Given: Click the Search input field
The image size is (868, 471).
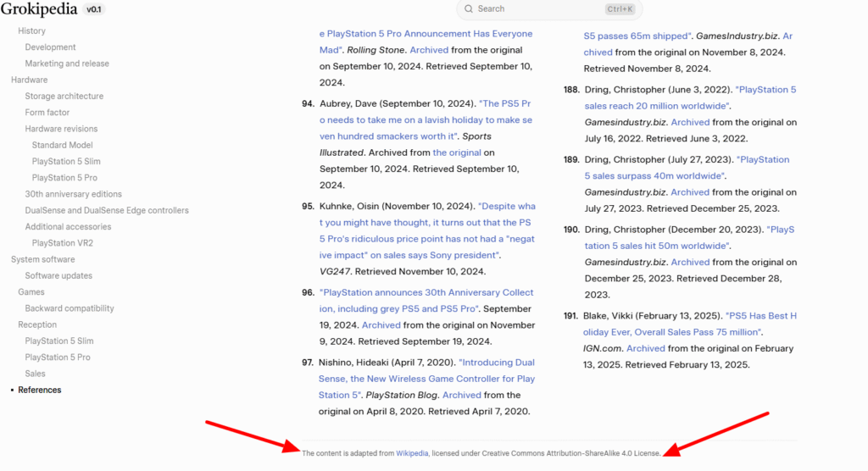Looking at the screenshot, I should (534, 9).
